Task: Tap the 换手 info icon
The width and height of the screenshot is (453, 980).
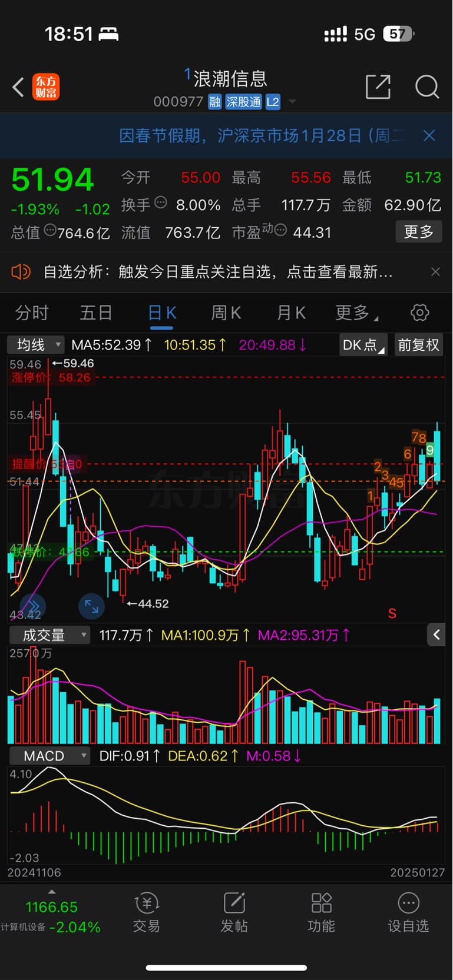Action: (160, 203)
